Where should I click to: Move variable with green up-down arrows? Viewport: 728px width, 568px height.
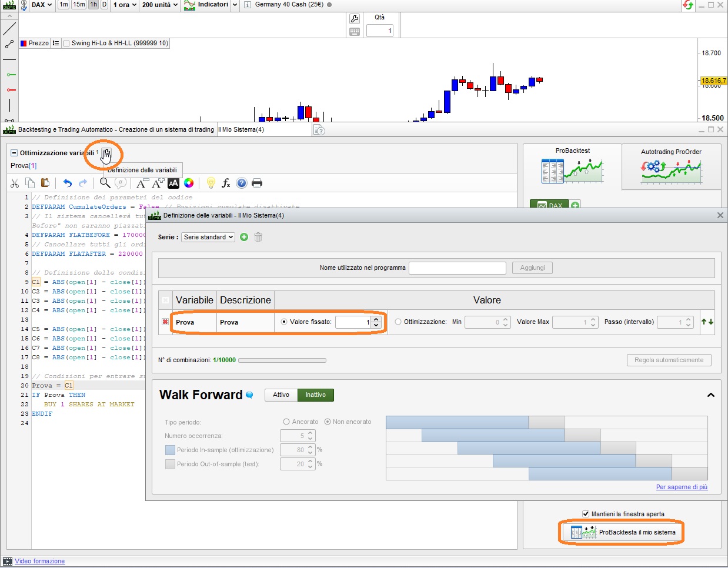click(x=707, y=322)
